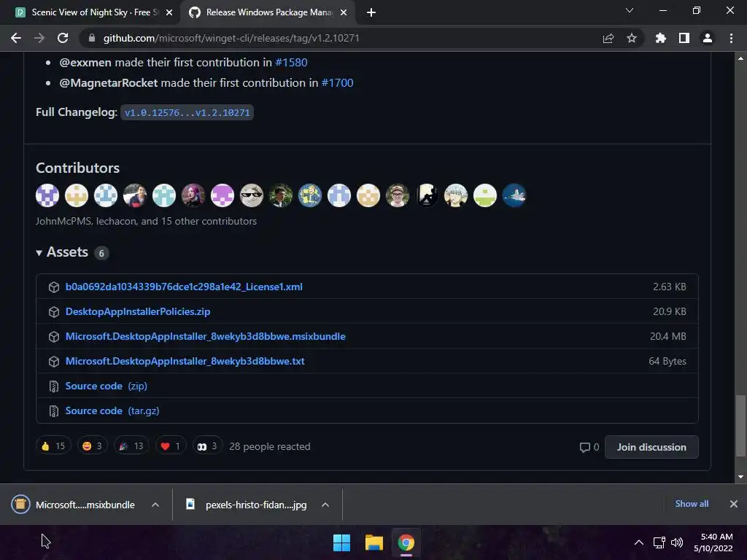The width and height of the screenshot is (747, 560).
Task: Click the github.com address bar URL
Action: tap(231, 38)
